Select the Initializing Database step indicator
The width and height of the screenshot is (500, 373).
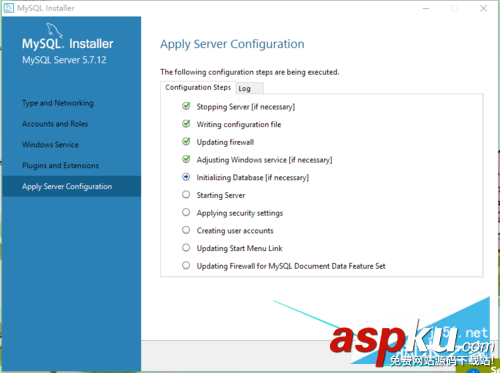click(186, 177)
